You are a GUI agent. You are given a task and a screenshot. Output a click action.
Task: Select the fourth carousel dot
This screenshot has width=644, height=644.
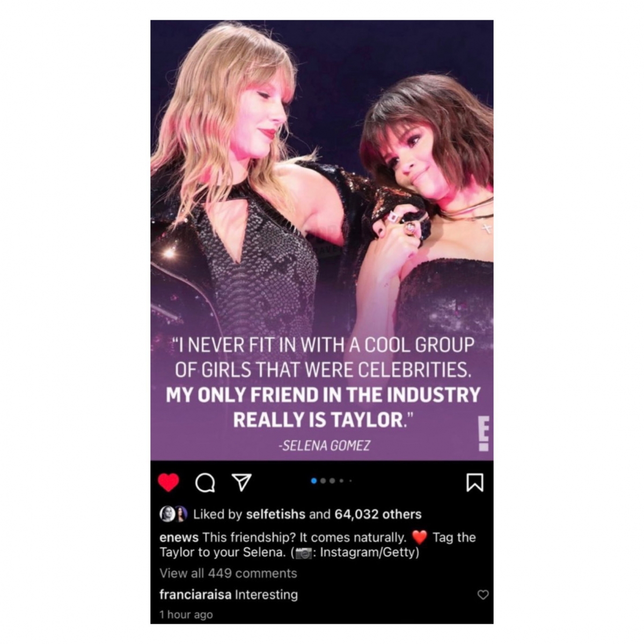point(341,481)
